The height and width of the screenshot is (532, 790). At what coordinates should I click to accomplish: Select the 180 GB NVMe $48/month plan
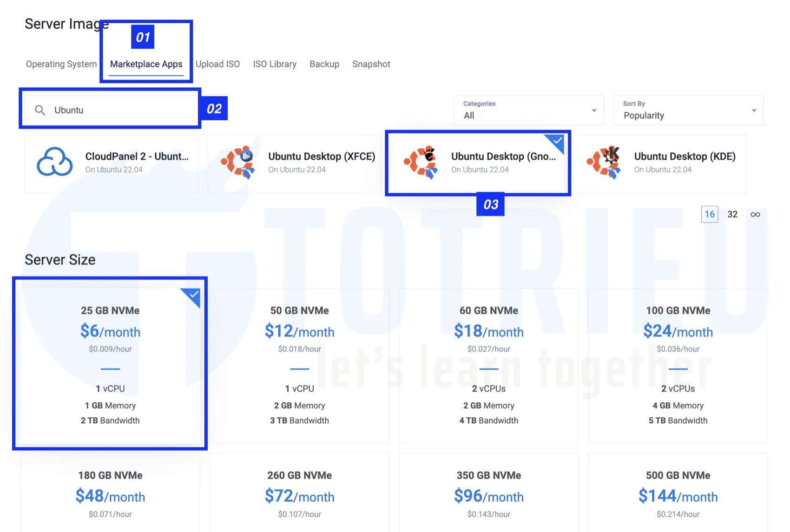pos(110,493)
